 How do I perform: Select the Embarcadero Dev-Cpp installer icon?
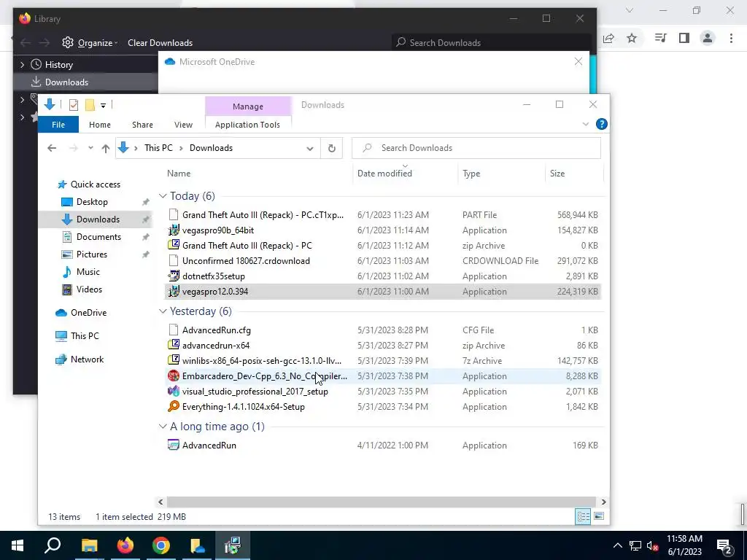[x=174, y=376]
